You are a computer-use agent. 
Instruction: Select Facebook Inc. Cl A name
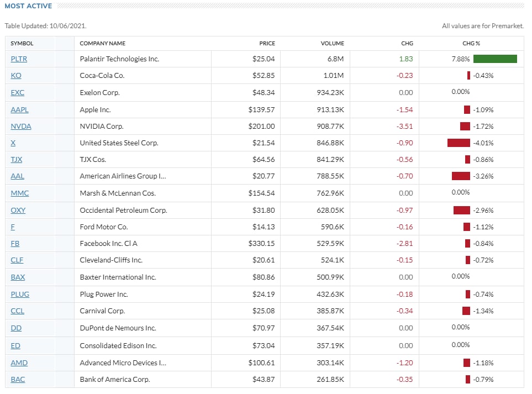point(109,244)
